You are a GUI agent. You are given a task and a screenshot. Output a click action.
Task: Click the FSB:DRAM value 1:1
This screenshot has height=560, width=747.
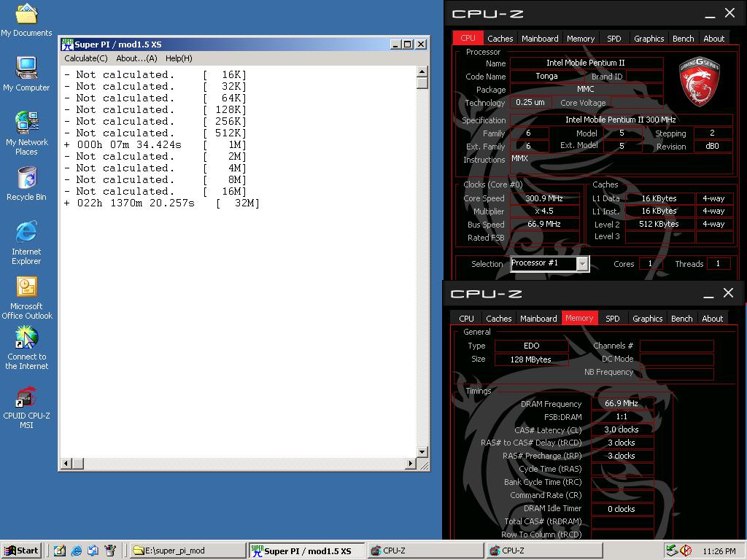coord(622,416)
